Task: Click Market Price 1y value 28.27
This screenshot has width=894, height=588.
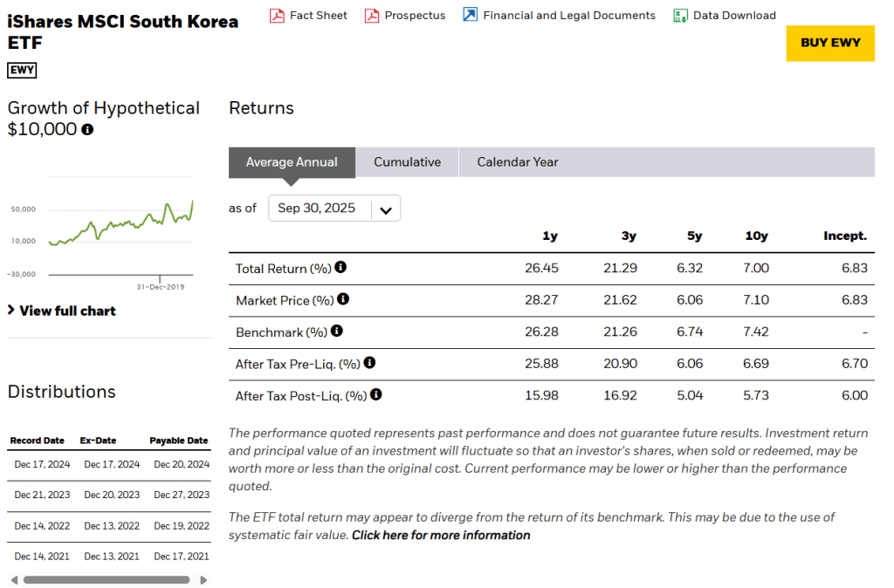Action: pyautogui.click(x=541, y=300)
